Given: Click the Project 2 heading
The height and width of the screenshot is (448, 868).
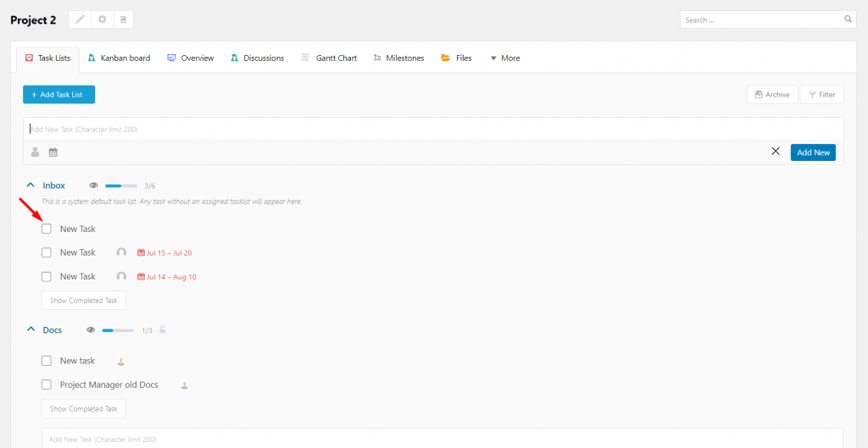Looking at the screenshot, I should (x=33, y=20).
